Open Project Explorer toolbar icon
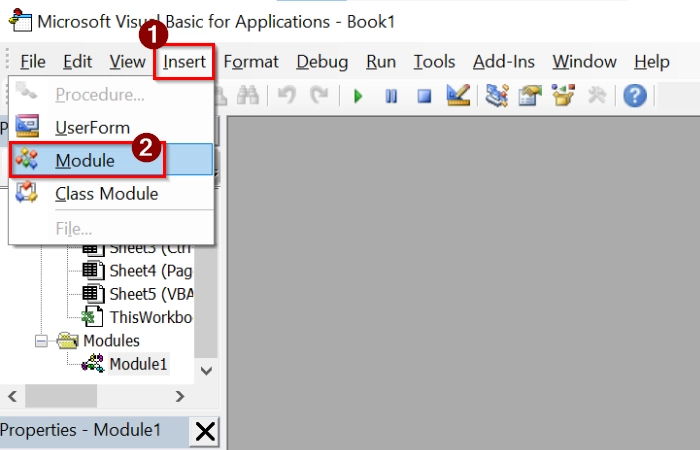The image size is (700, 450). tap(497, 95)
